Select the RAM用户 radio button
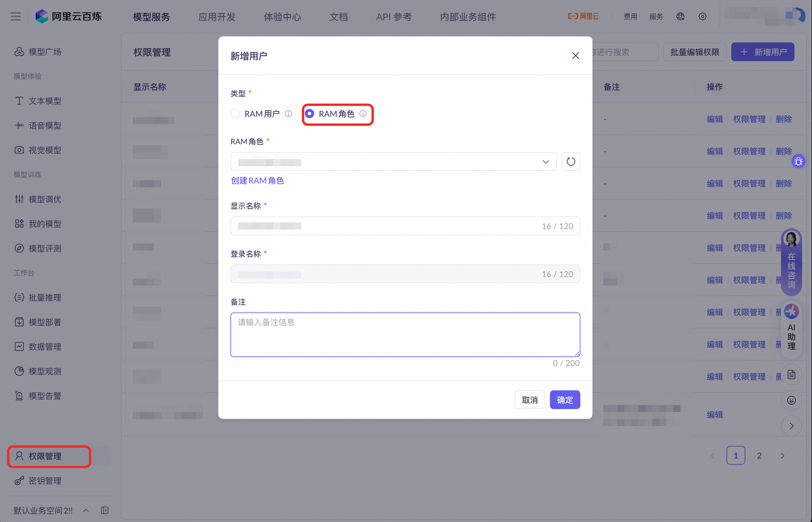 click(x=235, y=114)
